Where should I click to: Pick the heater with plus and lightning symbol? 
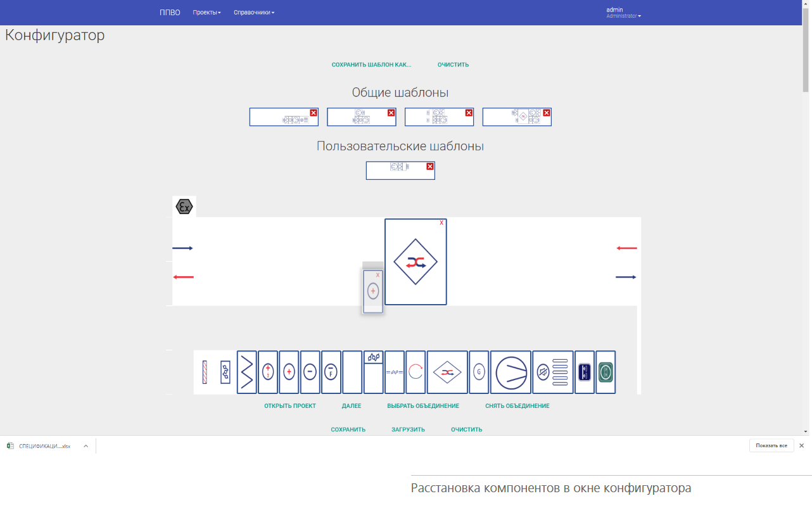click(x=268, y=372)
